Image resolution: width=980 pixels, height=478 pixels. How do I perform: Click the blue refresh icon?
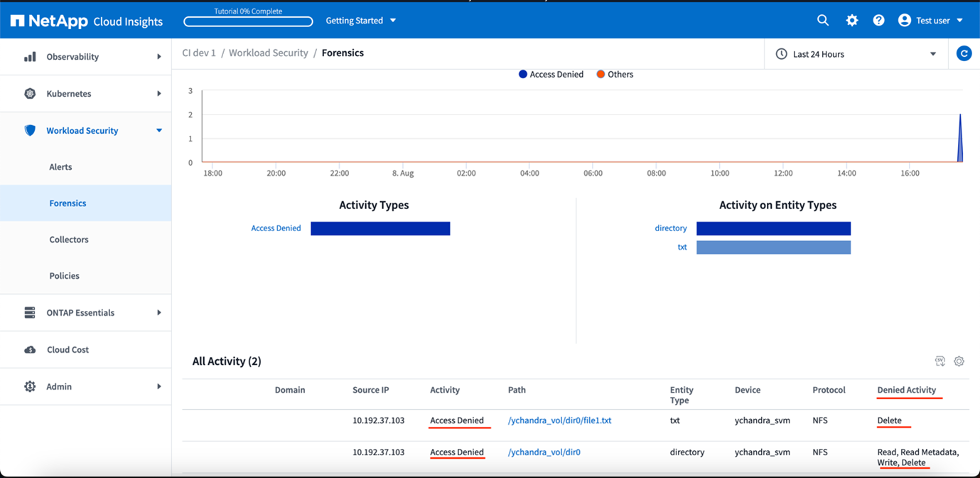(x=964, y=54)
